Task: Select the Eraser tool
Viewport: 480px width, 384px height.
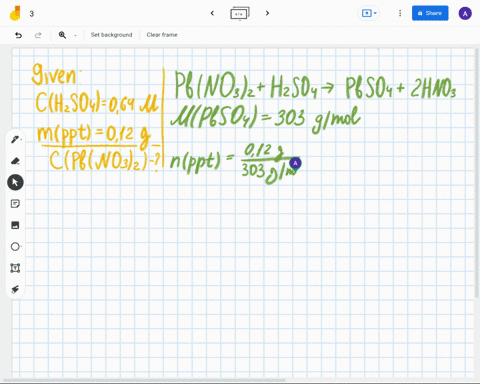Action: coord(15,161)
